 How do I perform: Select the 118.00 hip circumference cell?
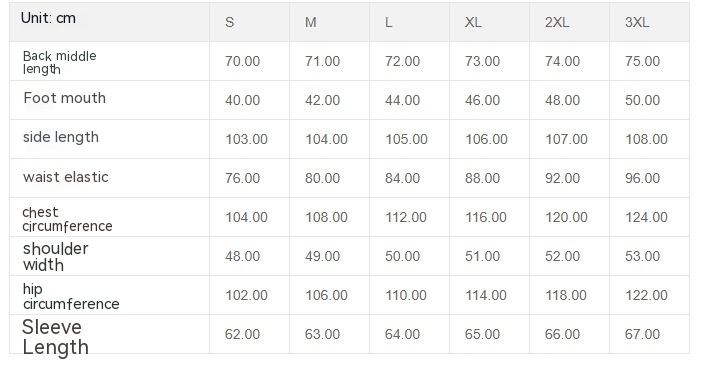coord(570,295)
